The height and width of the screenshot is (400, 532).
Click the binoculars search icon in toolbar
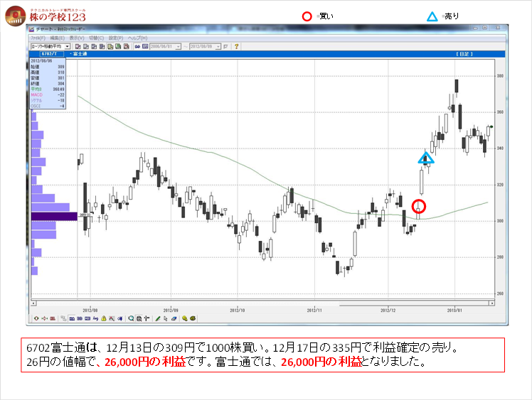[137, 46]
